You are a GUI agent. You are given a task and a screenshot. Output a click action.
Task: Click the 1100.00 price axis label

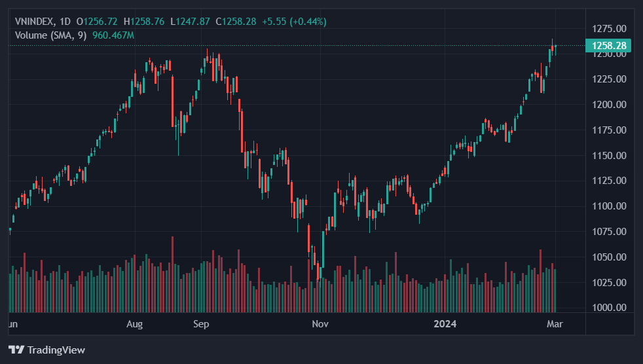pyautogui.click(x=609, y=206)
